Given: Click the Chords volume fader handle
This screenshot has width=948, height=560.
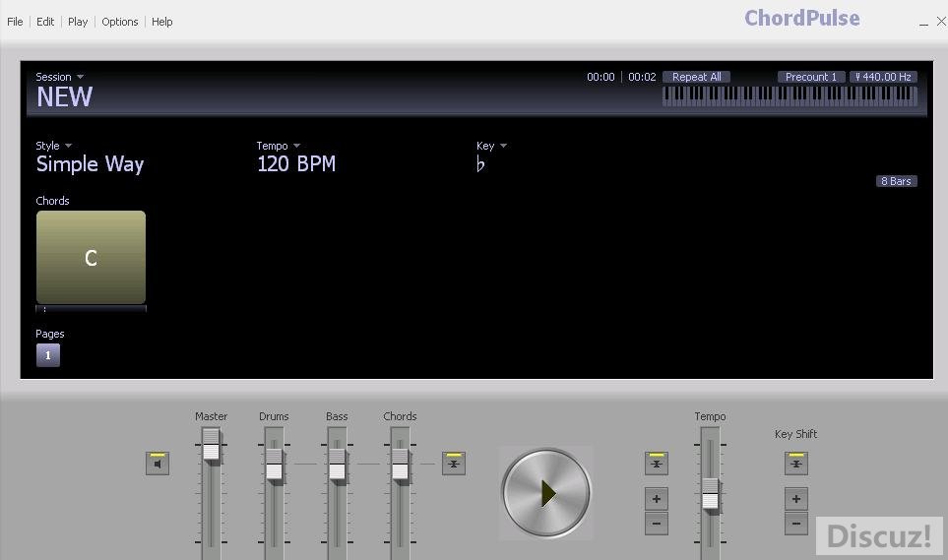Looking at the screenshot, I should coord(400,466).
